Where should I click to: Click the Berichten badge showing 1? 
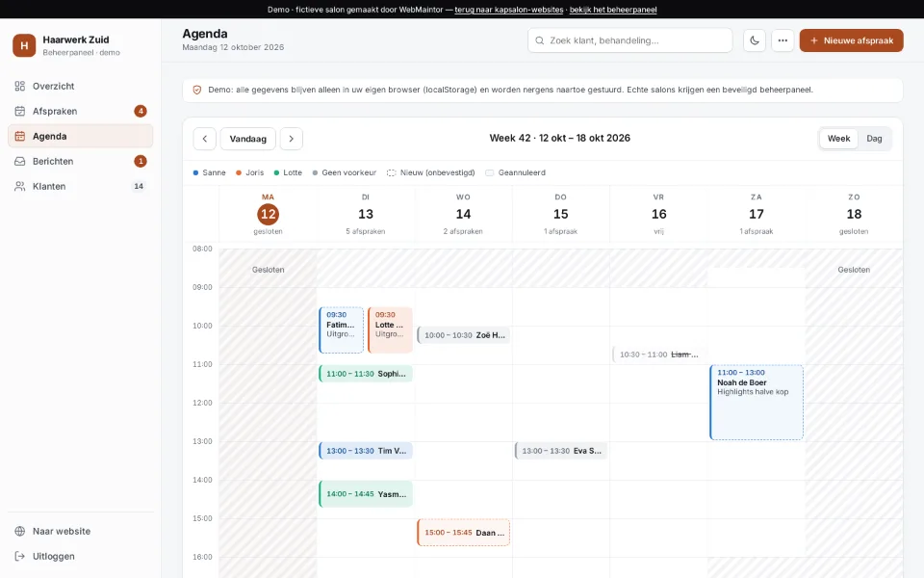coord(141,161)
